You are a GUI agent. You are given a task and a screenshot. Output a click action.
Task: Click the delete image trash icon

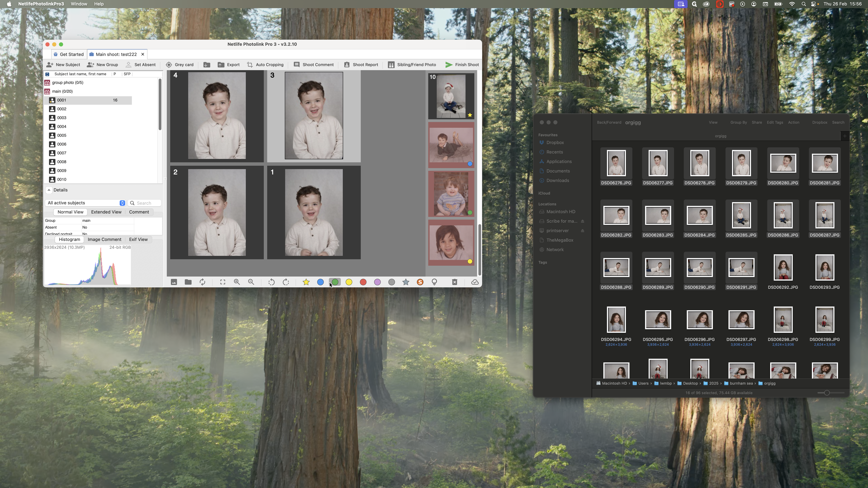(455, 282)
